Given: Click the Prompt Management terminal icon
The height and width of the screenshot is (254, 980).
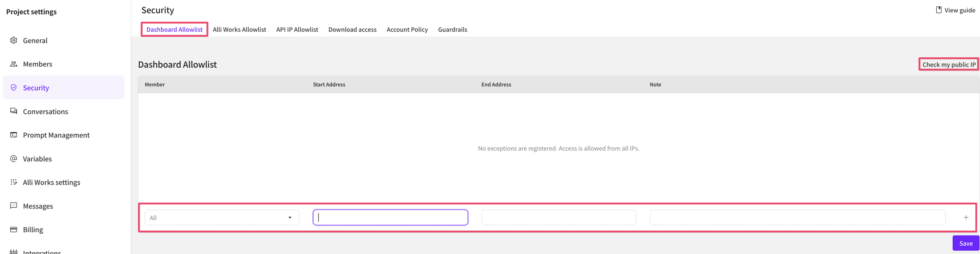Looking at the screenshot, I should 14,135.
